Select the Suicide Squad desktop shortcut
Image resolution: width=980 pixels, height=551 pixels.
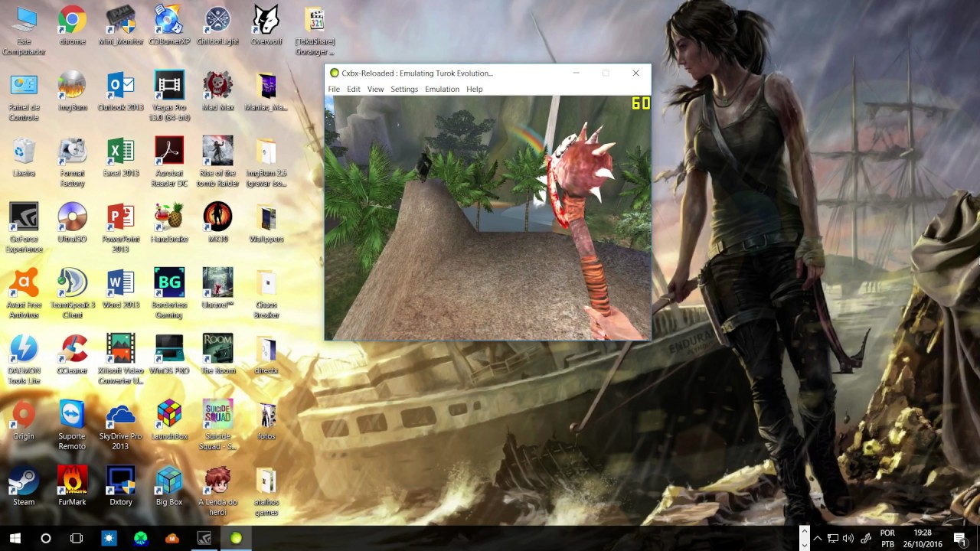coord(218,425)
